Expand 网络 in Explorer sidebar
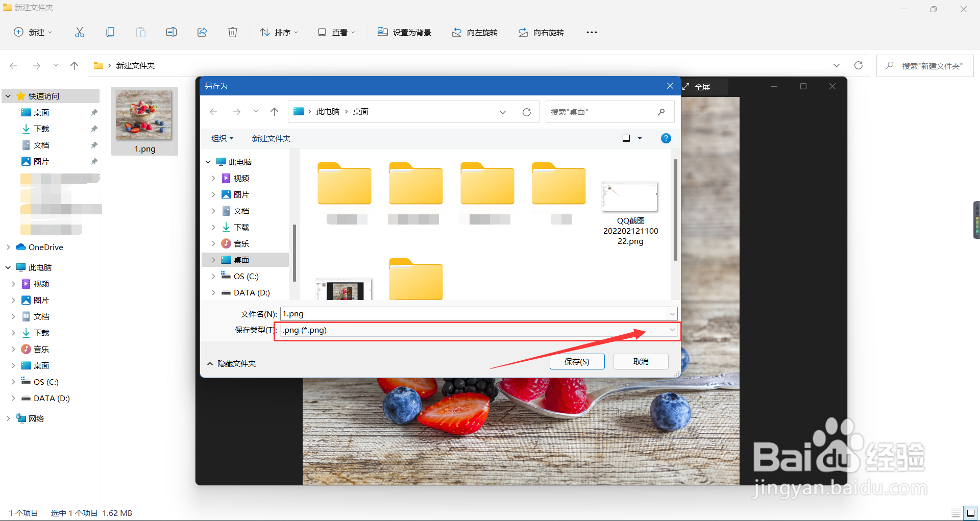This screenshot has height=521, width=980. click(x=8, y=418)
